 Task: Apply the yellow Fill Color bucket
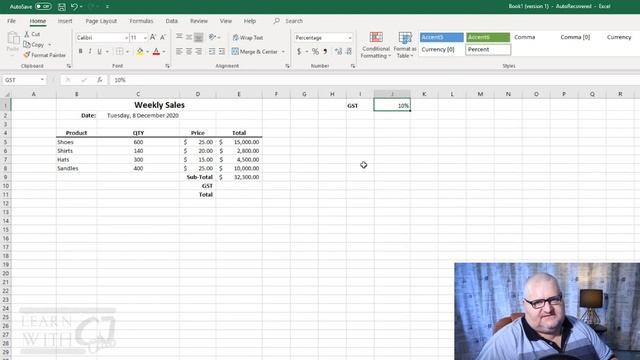140,51
